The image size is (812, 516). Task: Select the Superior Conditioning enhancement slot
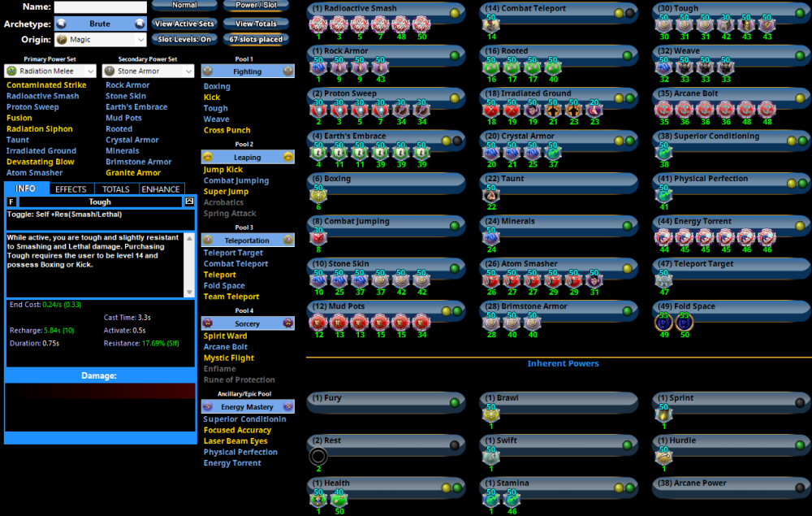(664, 151)
